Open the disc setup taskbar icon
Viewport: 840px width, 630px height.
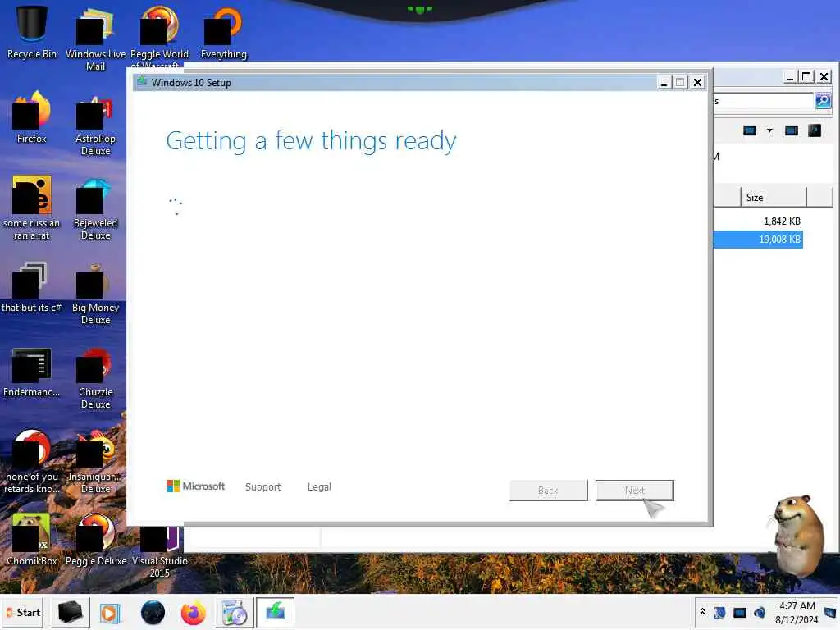[234, 612]
